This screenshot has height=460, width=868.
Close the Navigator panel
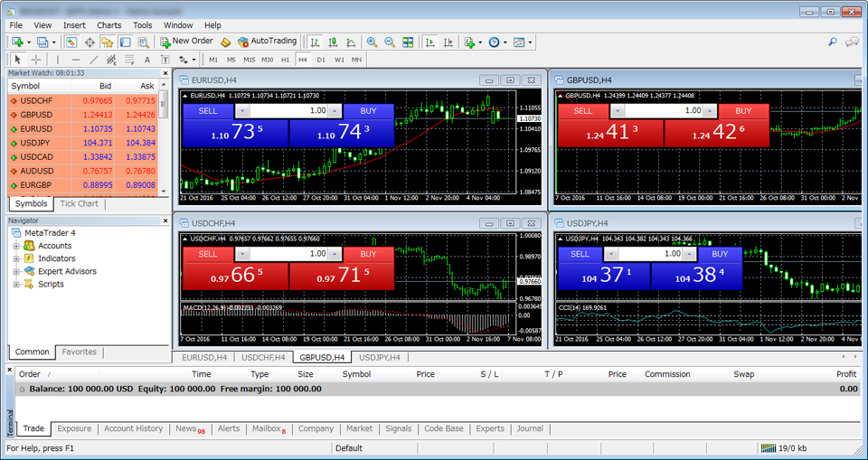tap(165, 221)
